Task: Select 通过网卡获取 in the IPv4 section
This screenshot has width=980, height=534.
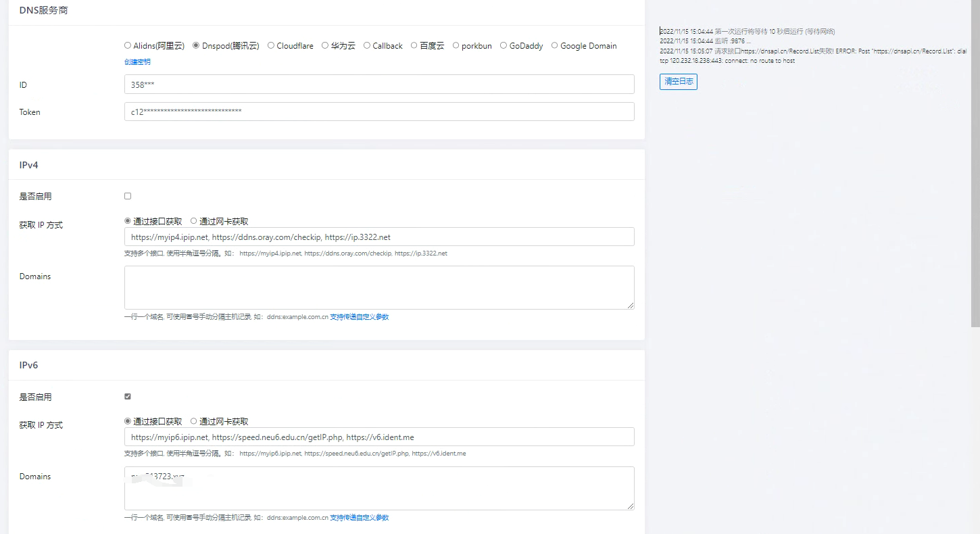Action: point(194,220)
